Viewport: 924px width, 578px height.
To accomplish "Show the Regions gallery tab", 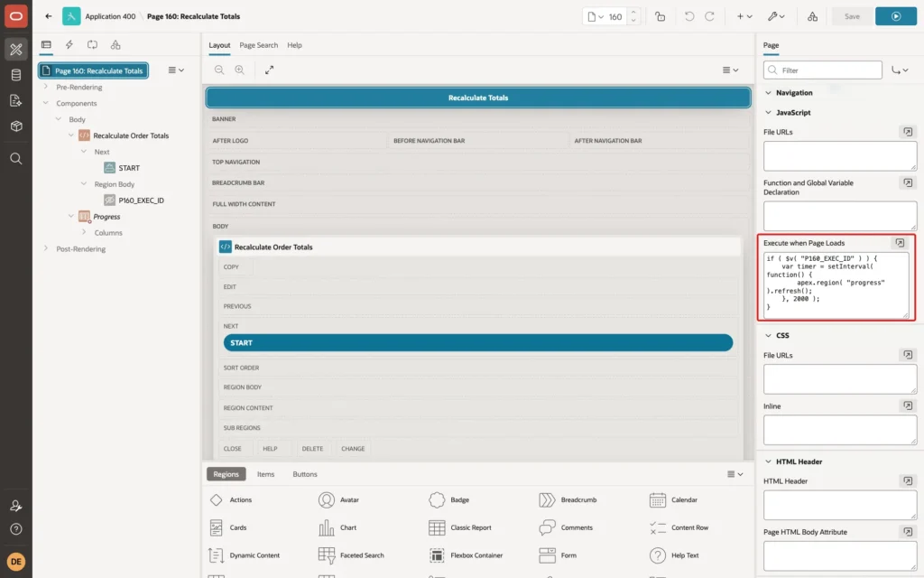I will tap(226, 474).
